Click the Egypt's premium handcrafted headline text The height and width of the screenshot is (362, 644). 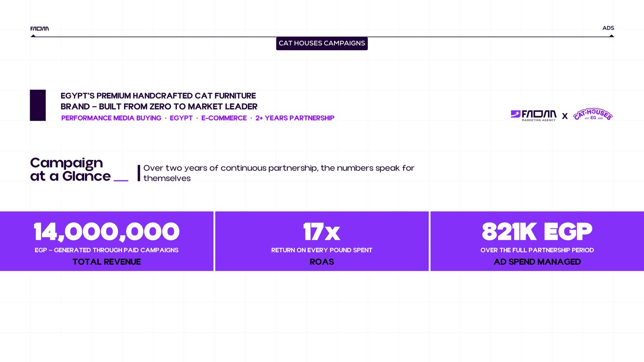[x=159, y=101]
